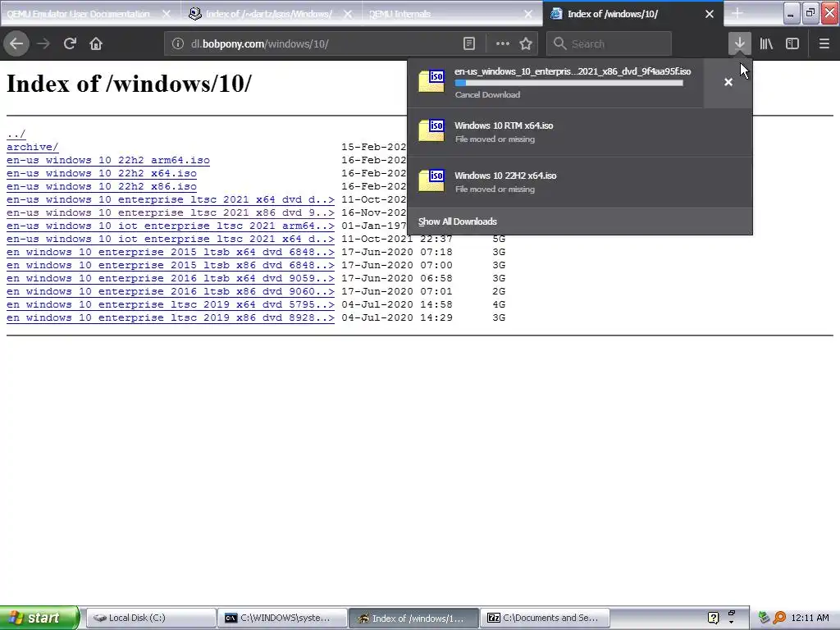Screen dimensions: 840x630
Task: Click the forward navigation arrow
Action: (43, 44)
